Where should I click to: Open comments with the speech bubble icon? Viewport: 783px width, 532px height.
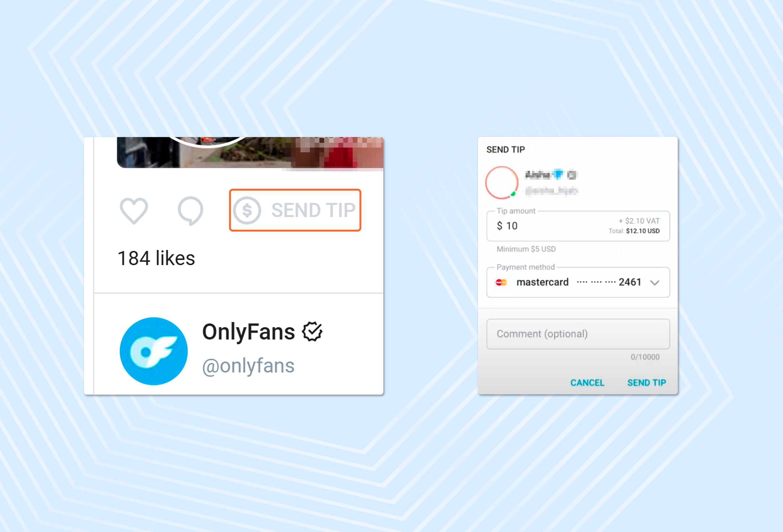190,211
